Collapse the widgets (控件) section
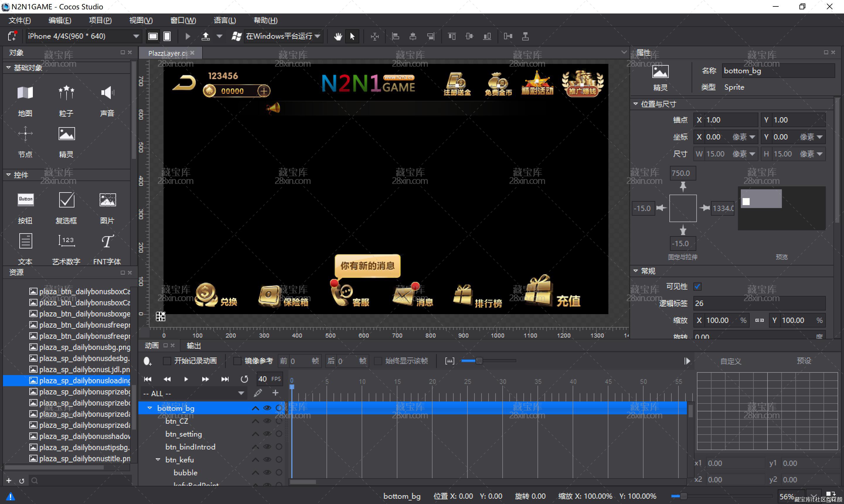844x504 pixels. click(x=8, y=175)
